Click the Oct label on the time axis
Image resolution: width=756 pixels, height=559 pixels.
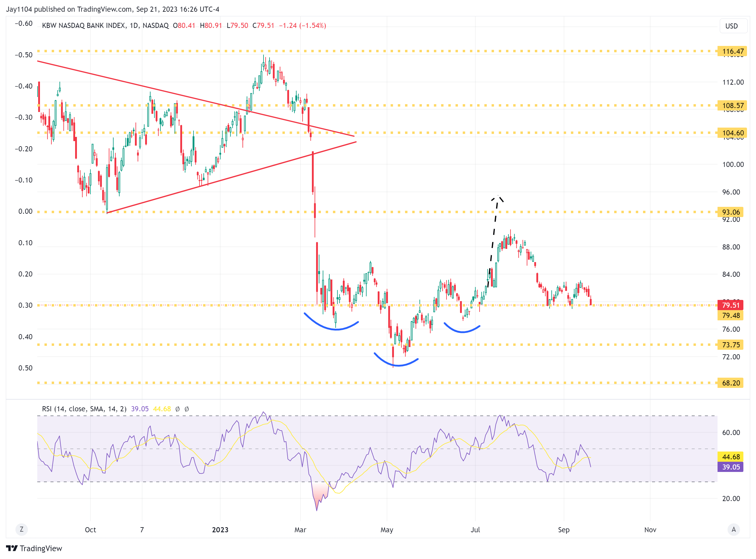click(90, 530)
